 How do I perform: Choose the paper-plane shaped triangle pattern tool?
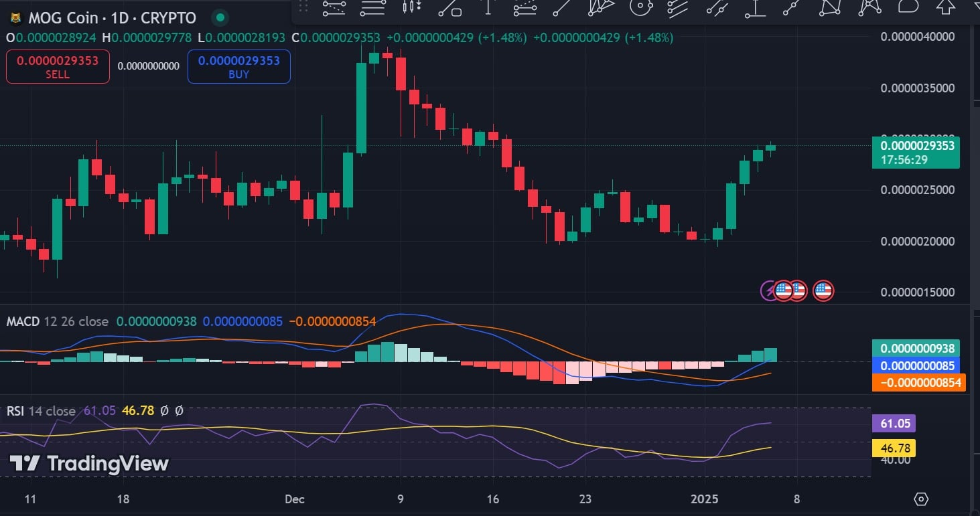click(601, 7)
